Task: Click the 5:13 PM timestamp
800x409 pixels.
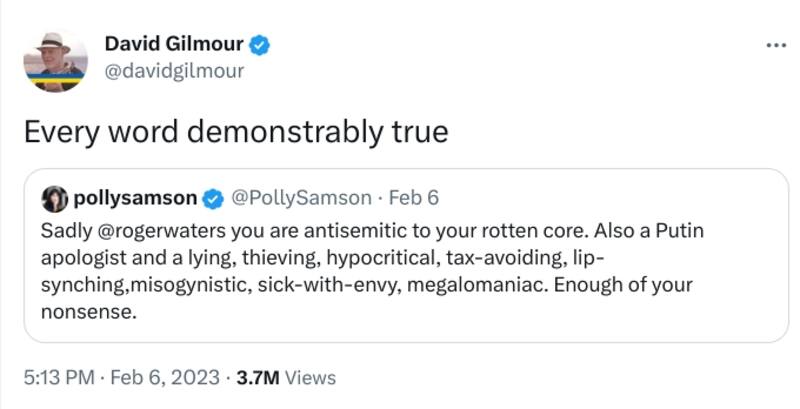Action: tap(60, 378)
